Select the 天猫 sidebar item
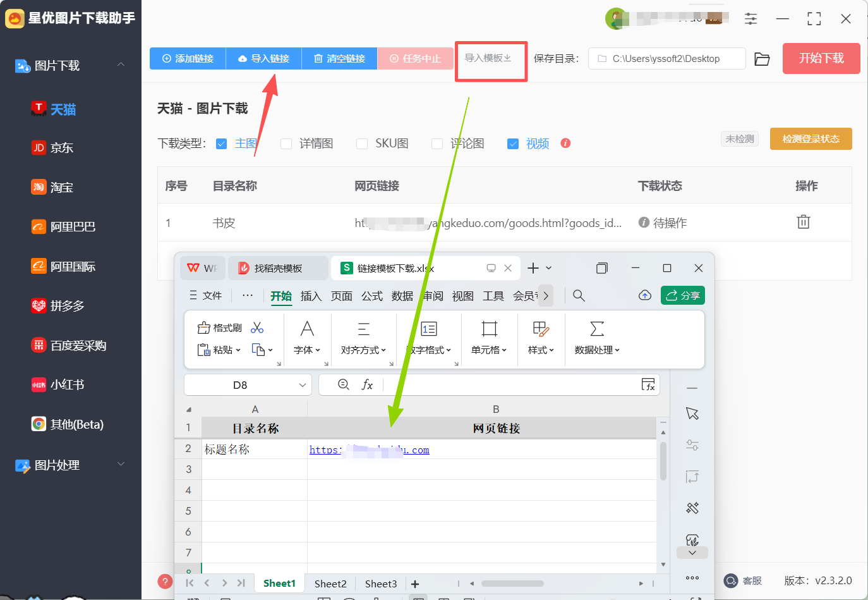The height and width of the screenshot is (600, 868). click(x=54, y=109)
